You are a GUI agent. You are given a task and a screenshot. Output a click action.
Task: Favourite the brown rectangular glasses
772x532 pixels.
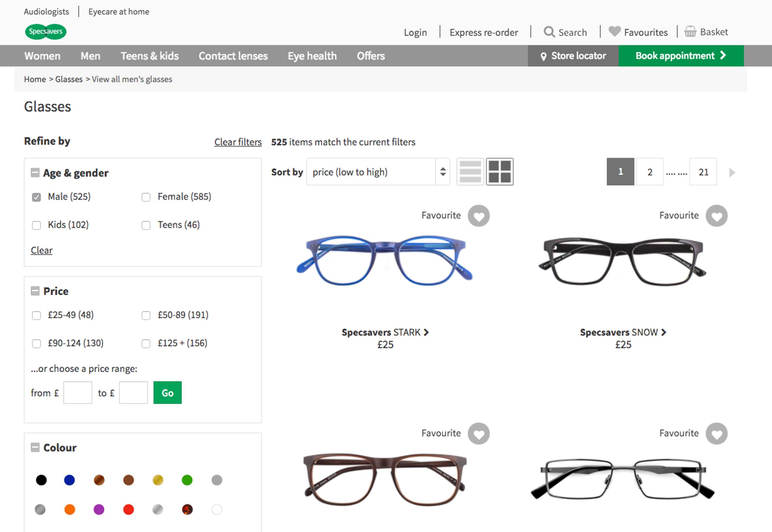pos(479,434)
